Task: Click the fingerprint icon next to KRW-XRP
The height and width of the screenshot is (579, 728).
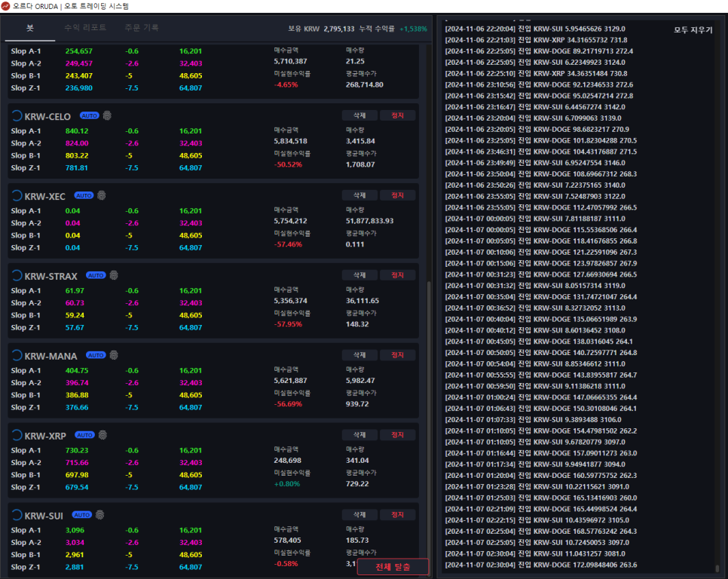Action: point(102,435)
